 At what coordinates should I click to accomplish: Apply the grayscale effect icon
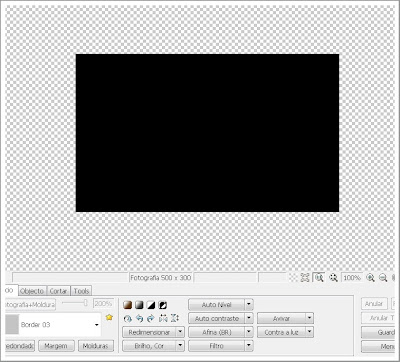coord(139,305)
